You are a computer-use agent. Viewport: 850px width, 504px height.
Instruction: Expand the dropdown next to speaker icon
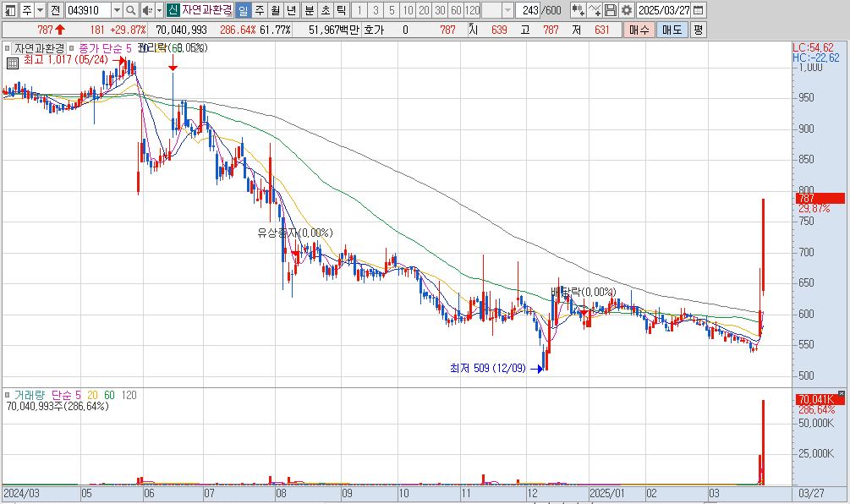pos(159,10)
